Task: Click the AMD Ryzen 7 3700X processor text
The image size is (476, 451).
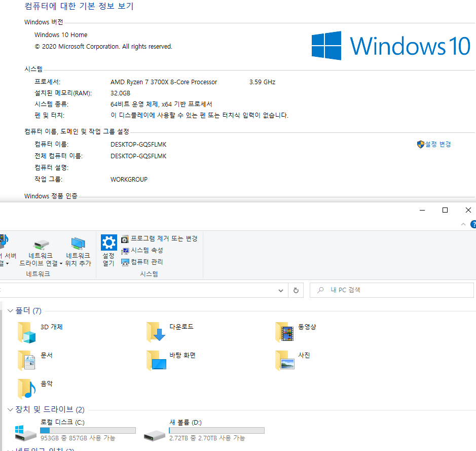Action: pyautogui.click(x=164, y=82)
